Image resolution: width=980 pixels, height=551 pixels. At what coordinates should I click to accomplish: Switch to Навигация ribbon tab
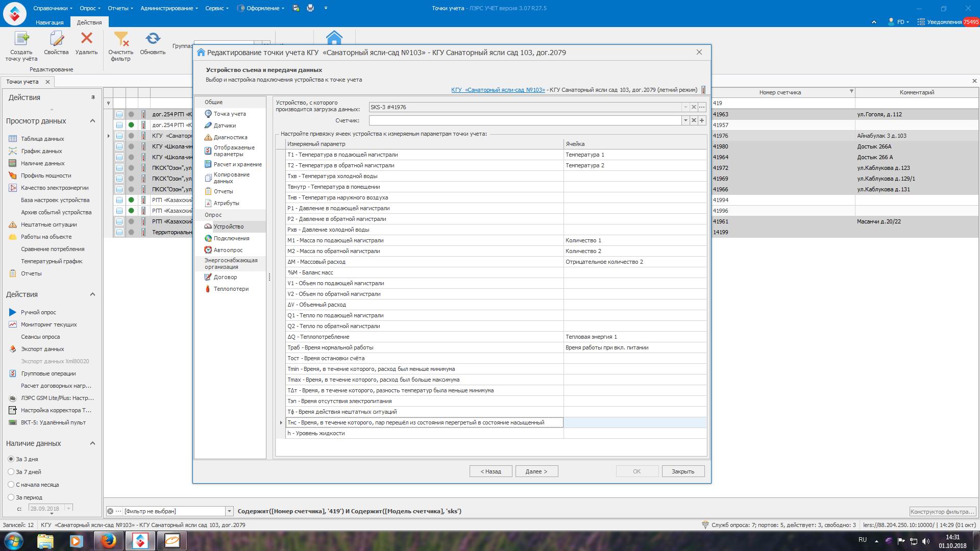pyautogui.click(x=50, y=22)
